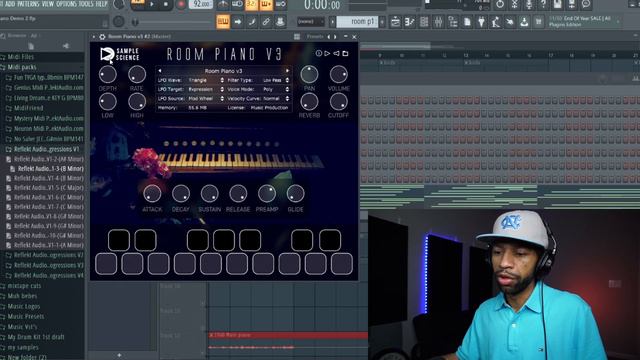The height and width of the screenshot is (360, 640).
Task: Toggle wait for input button
Action: click(237, 4)
